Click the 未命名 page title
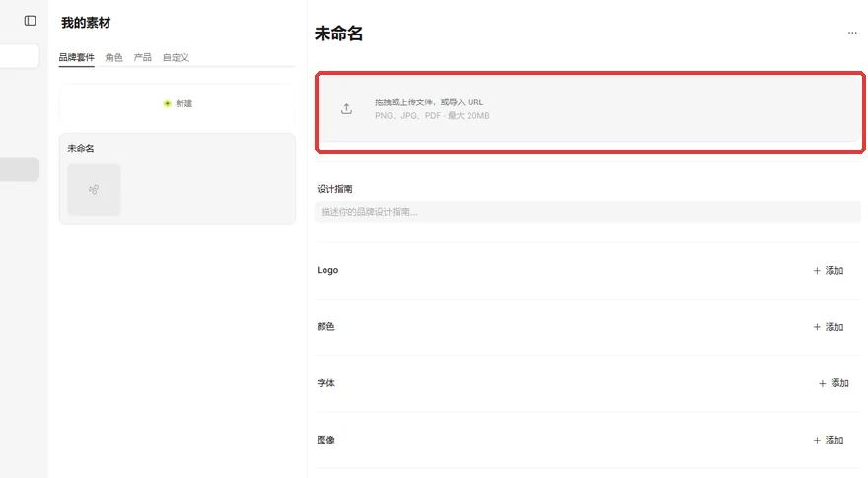The width and height of the screenshot is (868, 478). tap(338, 34)
